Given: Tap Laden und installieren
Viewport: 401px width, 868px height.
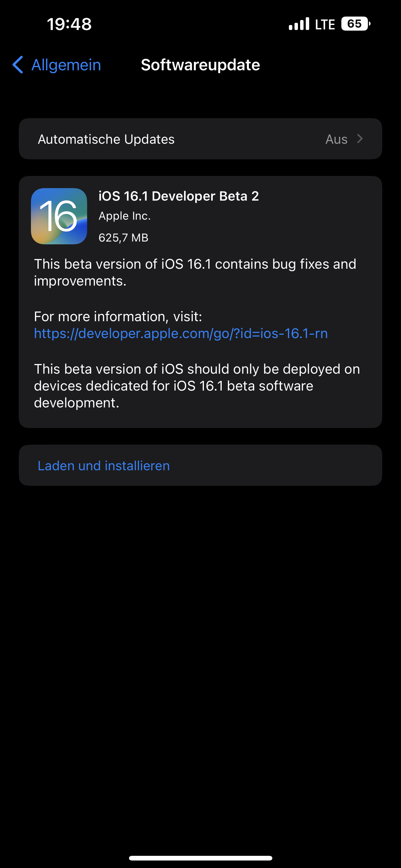Looking at the screenshot, I should (x=104, y=465).
